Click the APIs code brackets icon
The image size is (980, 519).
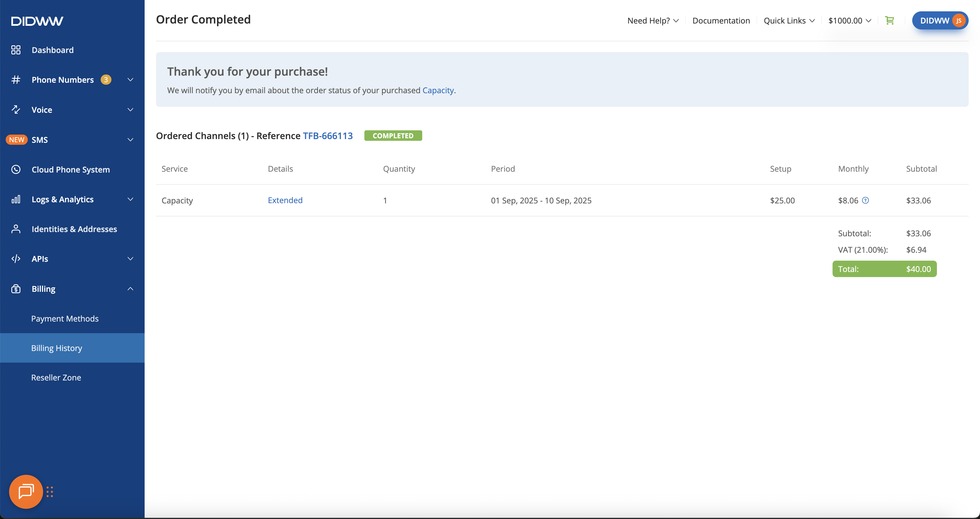[16, 259]
